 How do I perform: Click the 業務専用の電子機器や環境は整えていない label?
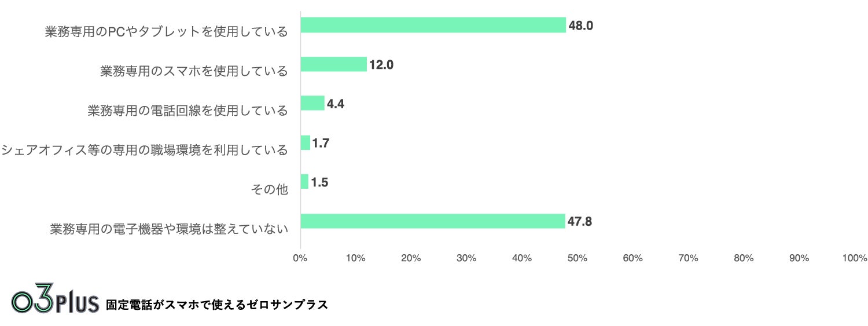click(169, 229)
